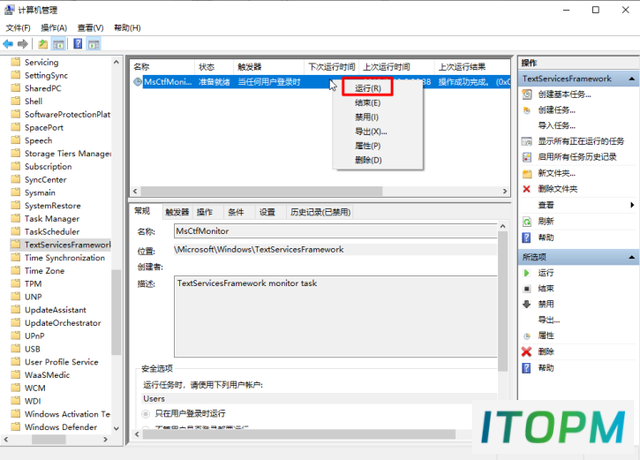The width and height of the screenshot is (640, 460).
Task: Sort by the 状态 column header
Action: click(x=214, y=67)
